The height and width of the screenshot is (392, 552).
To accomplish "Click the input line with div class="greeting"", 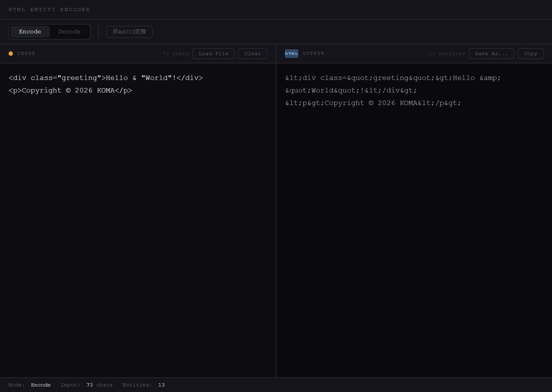I will [106, 78].
